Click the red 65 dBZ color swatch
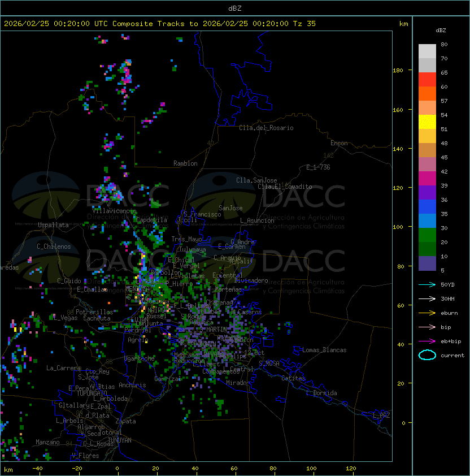 click(427, 80)
